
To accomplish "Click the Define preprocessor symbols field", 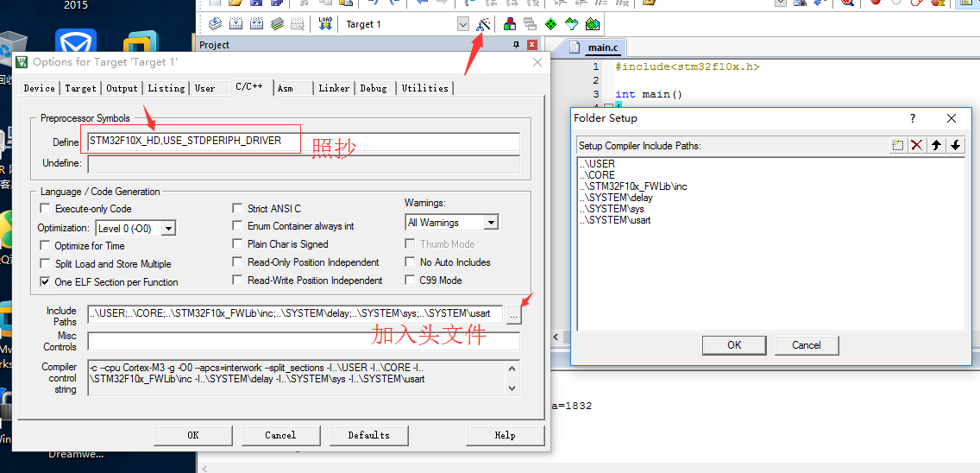I will coord(304,141).
